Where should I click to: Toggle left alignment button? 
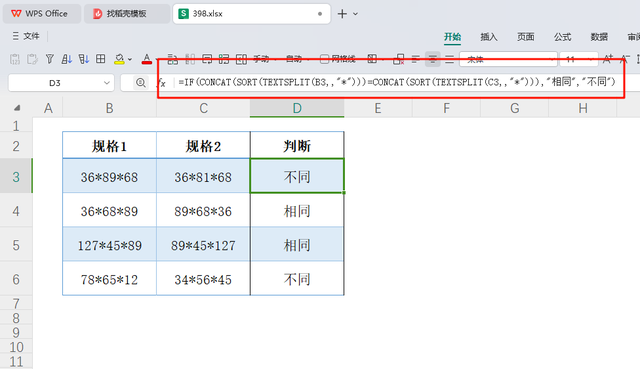416,59
